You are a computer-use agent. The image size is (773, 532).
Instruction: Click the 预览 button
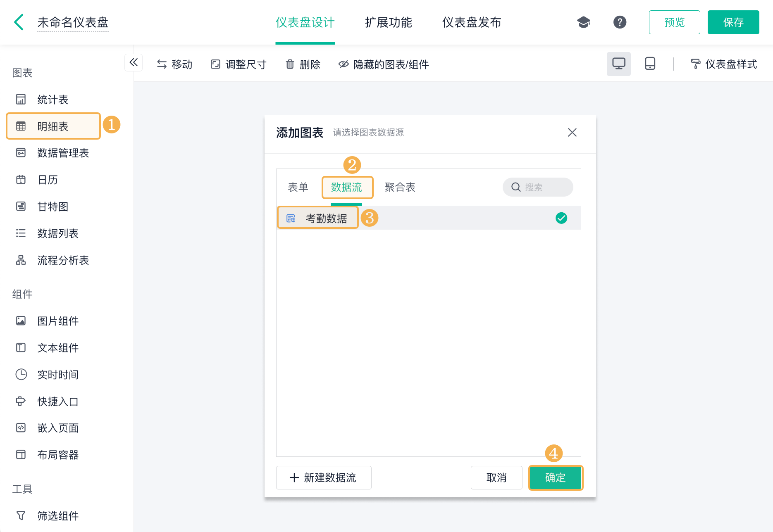(x=674, y=22)
